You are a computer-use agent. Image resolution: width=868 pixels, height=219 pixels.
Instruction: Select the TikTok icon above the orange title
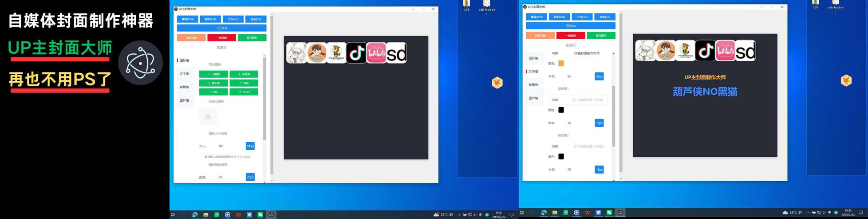(x=705, y=51)
